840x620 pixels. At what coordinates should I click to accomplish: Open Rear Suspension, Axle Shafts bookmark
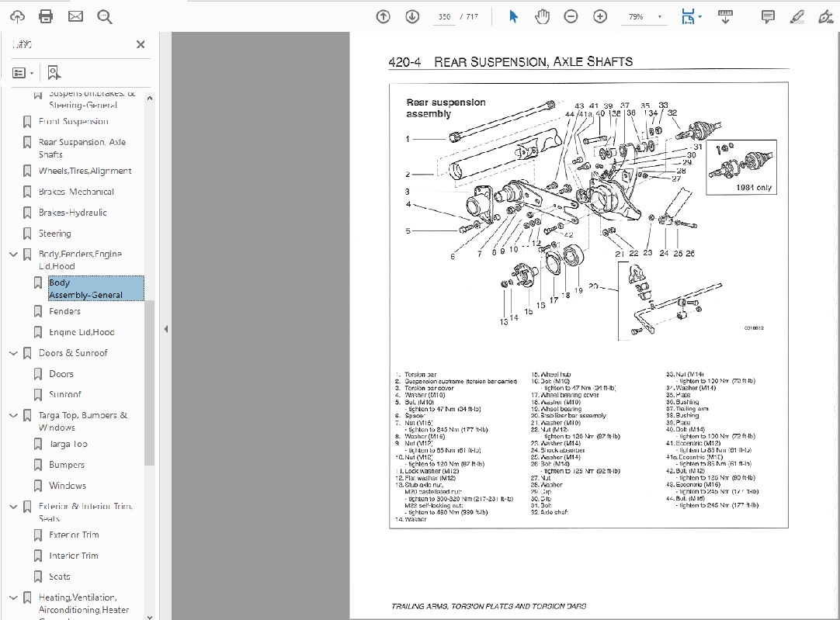click(x=82, y=148)
